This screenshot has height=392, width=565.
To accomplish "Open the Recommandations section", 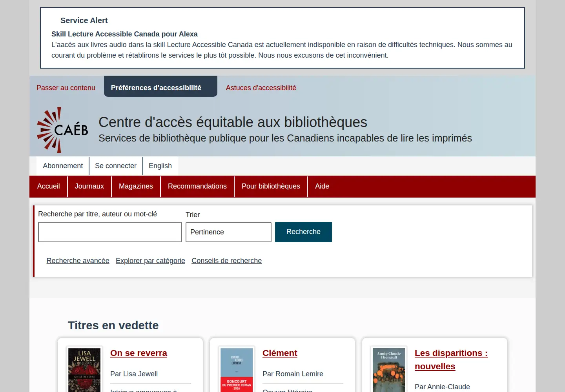I will click(x=197, y=186).
